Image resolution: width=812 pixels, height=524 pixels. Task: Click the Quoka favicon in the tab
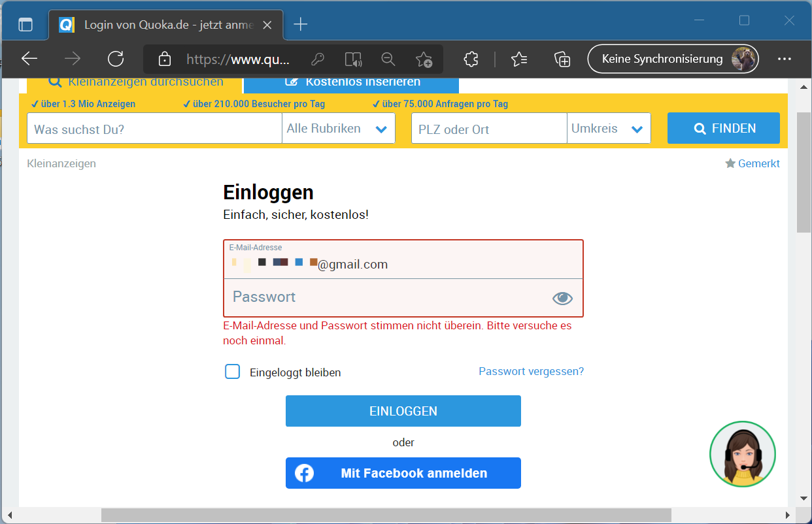point(67,25)
